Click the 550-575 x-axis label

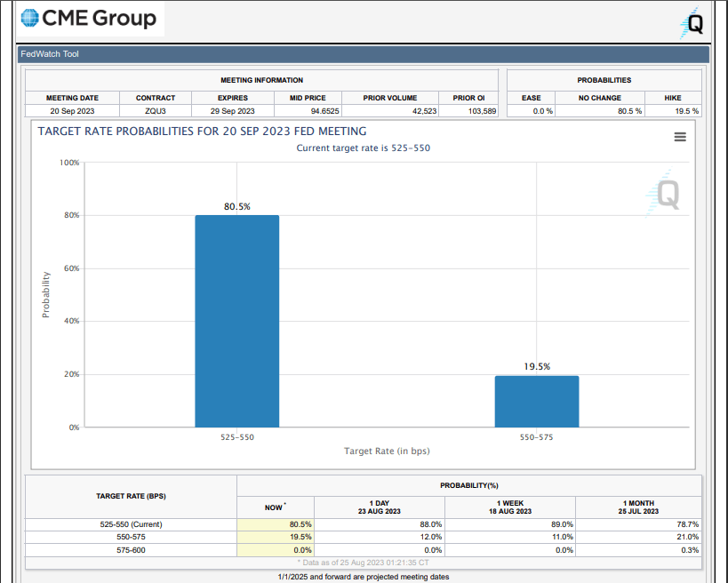click(x=536, y=437)
